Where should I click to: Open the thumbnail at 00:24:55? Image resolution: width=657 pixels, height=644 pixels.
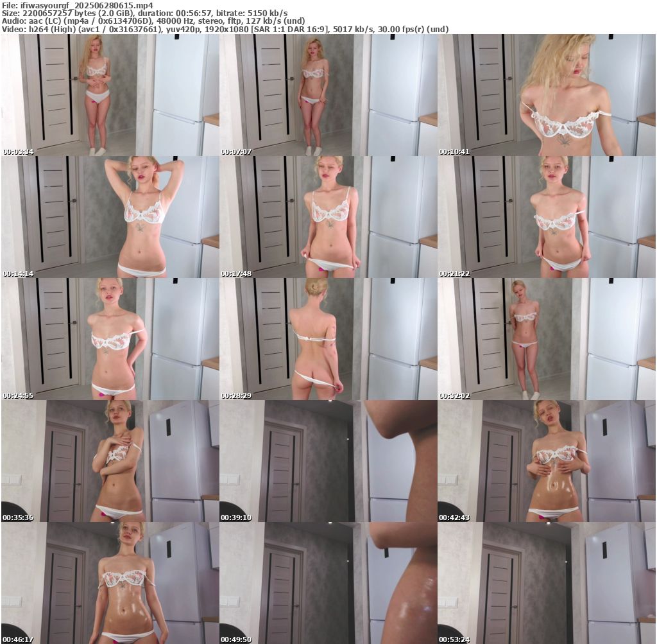110,339
